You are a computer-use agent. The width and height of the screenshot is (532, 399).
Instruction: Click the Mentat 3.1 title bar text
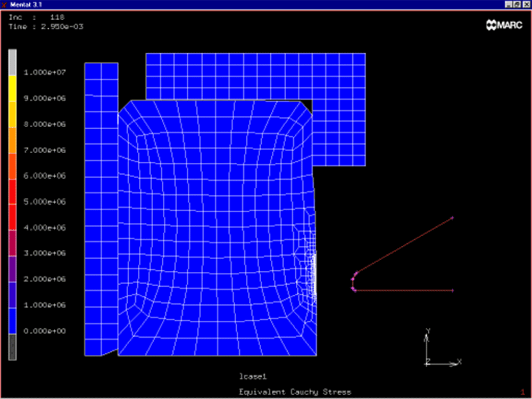click(22, 4)
